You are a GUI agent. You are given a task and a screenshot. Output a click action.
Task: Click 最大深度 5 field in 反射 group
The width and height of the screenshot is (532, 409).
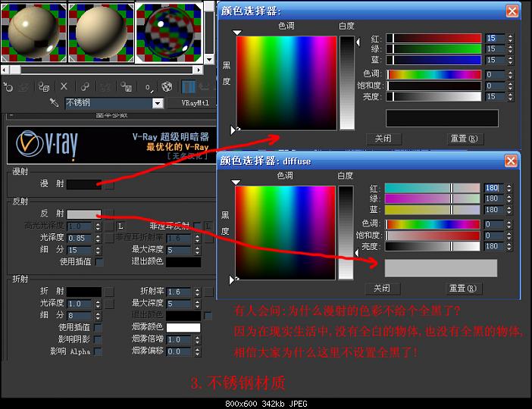(180, 250)
